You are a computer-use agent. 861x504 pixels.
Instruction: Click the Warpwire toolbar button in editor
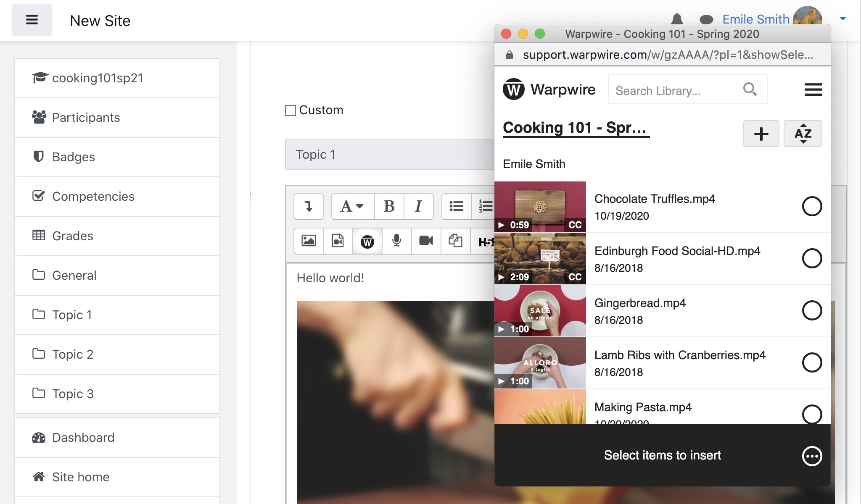point(367,241)
